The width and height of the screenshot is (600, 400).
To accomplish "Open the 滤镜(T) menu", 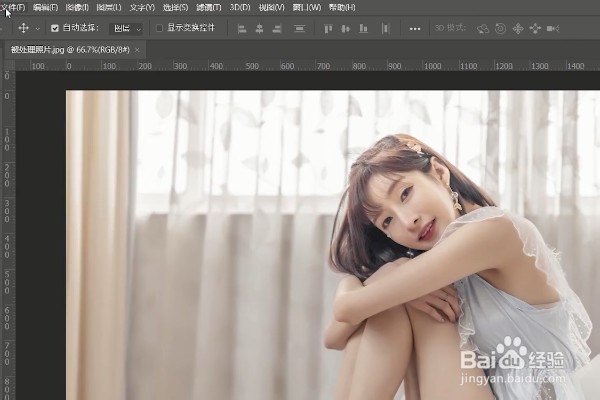I will (209, 7).
